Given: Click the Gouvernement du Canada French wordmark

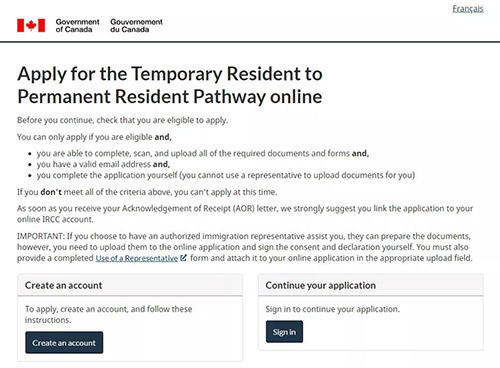Looking at the screenshot, I should click(x=136, y=25).
